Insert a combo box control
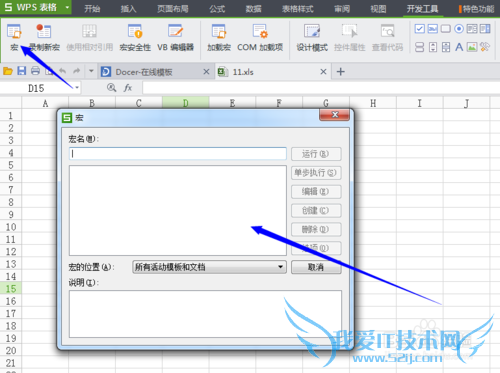The width and height of the screenshot is (500, 373). tap(485, 29)
